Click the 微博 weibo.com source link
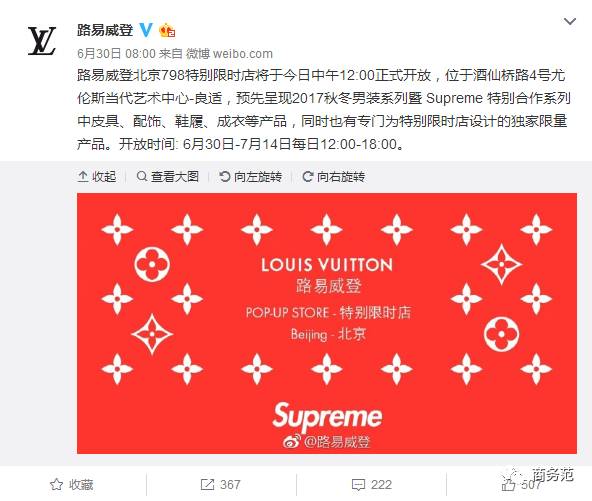The height and width of the screenshot is (501, 592). click(x=229, y=54)
